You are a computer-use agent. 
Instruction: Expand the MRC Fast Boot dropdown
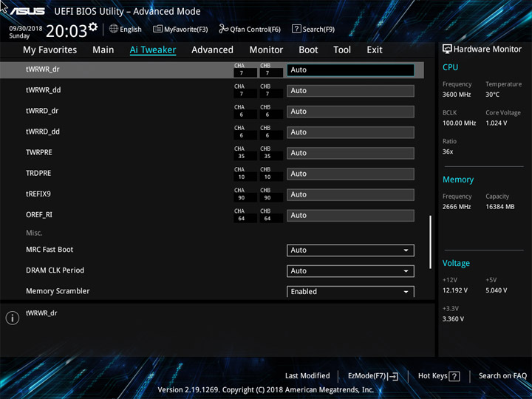pyautogui.click(x=350, y=250)
